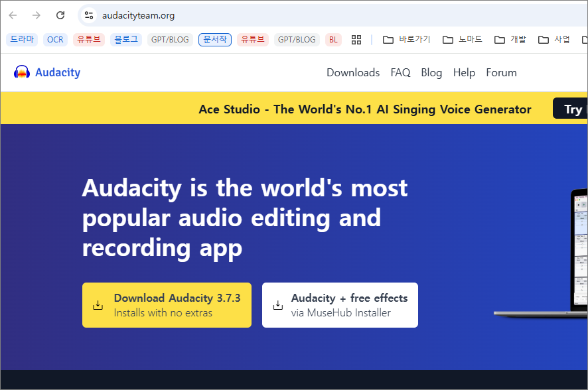Click the Audacity brand name link
Screen dimensions: 588x390
coord(58,72)
